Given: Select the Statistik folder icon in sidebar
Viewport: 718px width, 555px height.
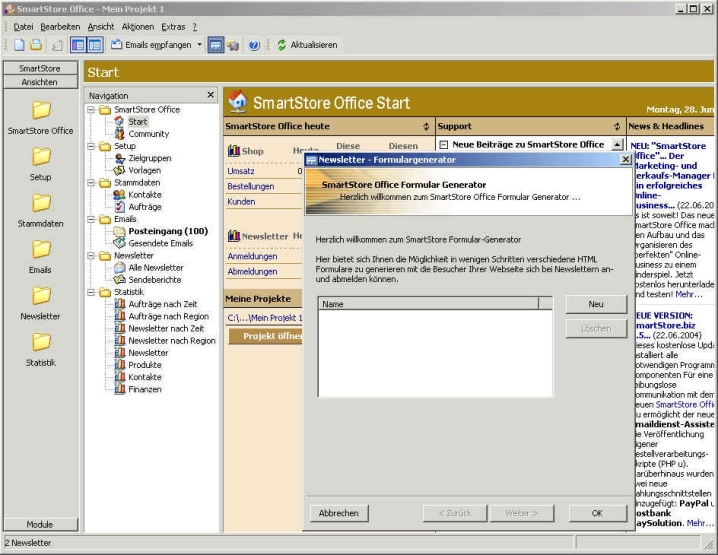Looking at the screenshot, I should click(41, 342).
